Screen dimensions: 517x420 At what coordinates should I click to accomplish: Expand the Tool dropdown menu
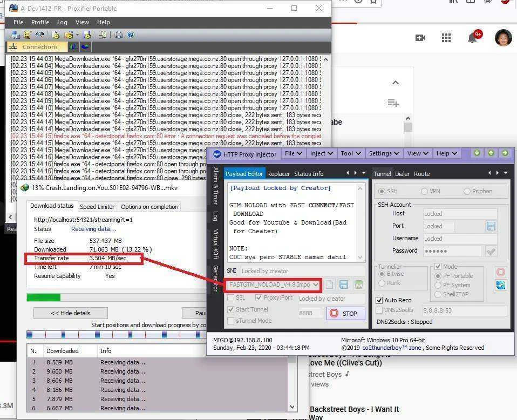(351, 153)
